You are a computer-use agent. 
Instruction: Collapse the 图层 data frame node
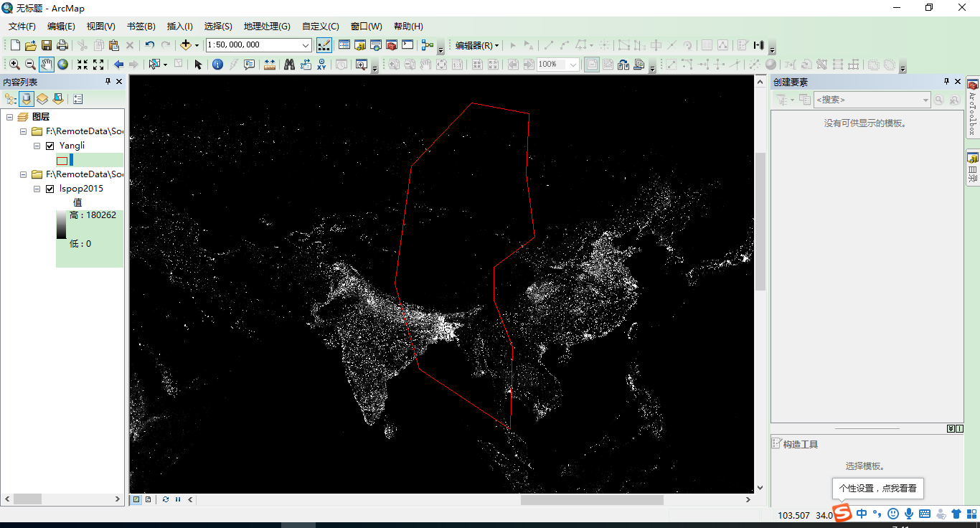(10, 117)
